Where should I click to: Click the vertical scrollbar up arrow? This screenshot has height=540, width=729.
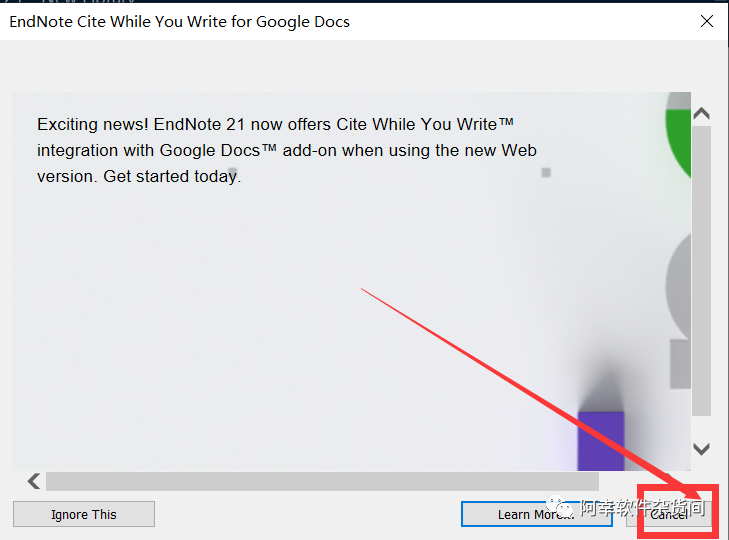(x=701, y=114)
